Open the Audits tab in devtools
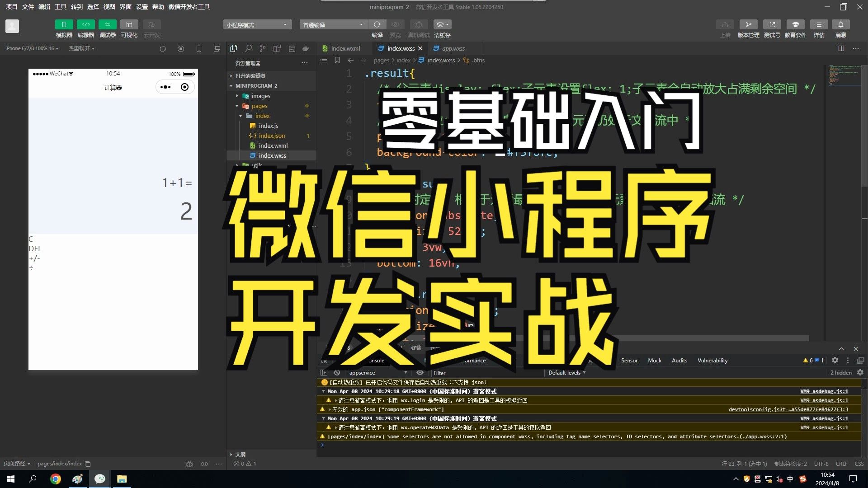The width and height of the screenshot is (868, 488). [x=679, y=361]
